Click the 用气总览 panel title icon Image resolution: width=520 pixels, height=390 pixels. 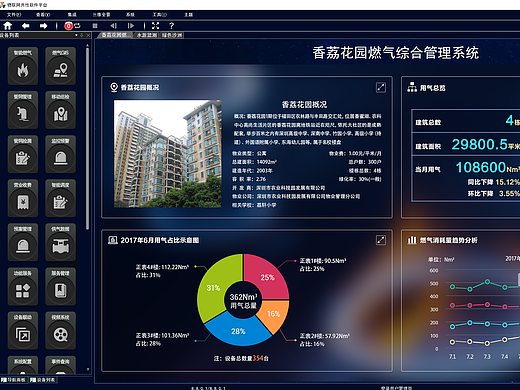pos(412,87)
